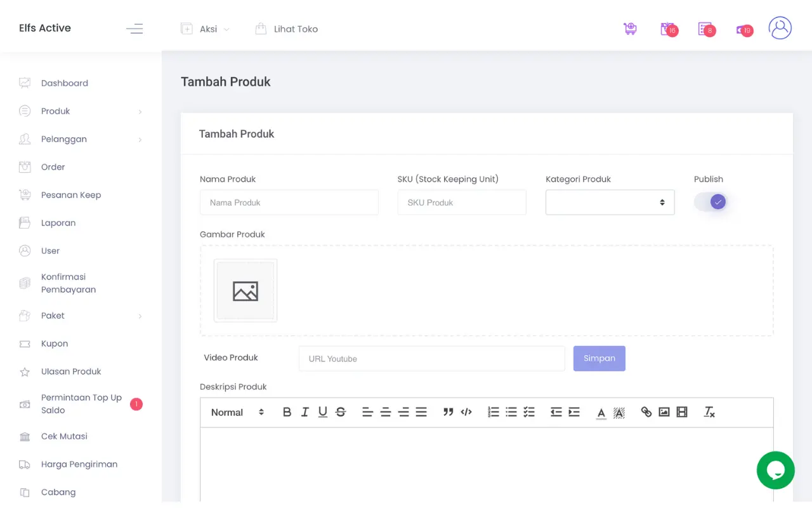Apply strikethrough formatting in editor toolbar

[341, 412]
